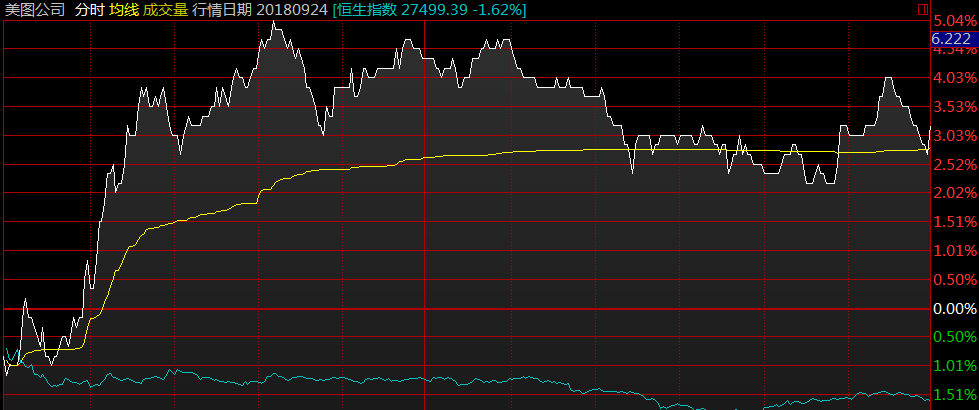Click the 5.04% axis label
The height and width of the screenshot is (410, 979).
click(954, 20)
